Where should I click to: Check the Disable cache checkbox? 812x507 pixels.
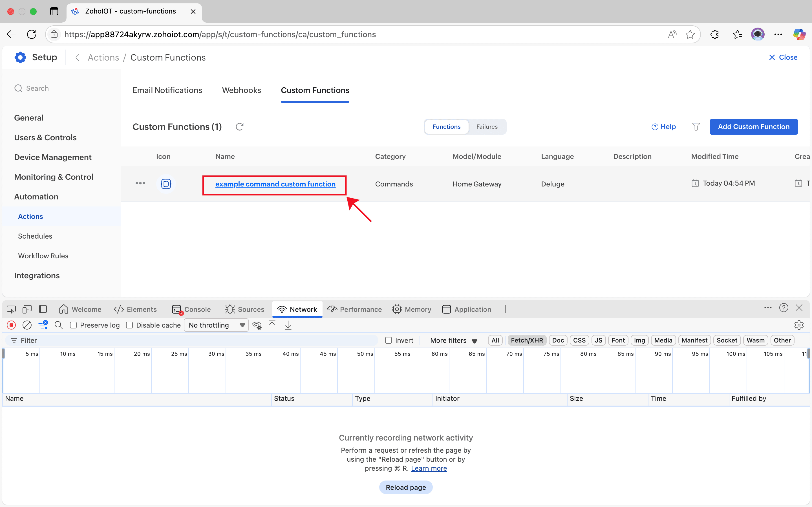129,325
